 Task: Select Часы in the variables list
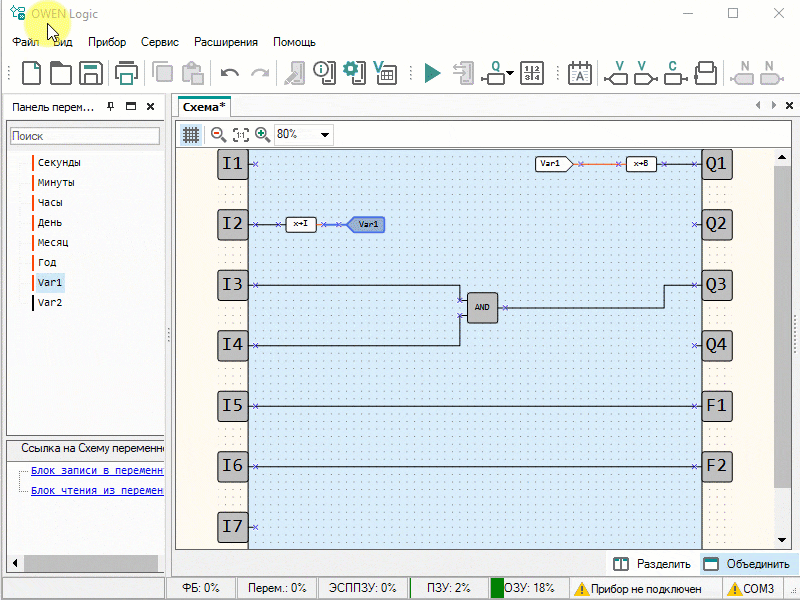(x=50, y=202)
